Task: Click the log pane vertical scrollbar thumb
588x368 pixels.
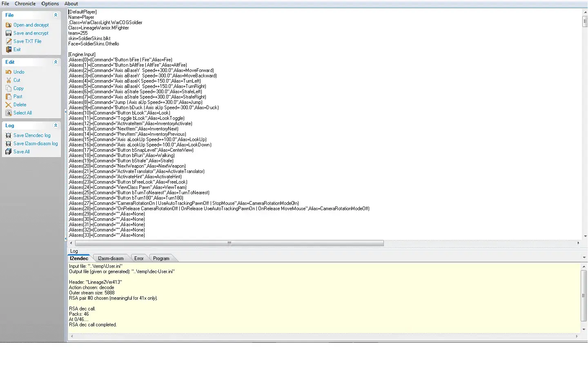Action: pyautogui.click(x=584, y=296)
